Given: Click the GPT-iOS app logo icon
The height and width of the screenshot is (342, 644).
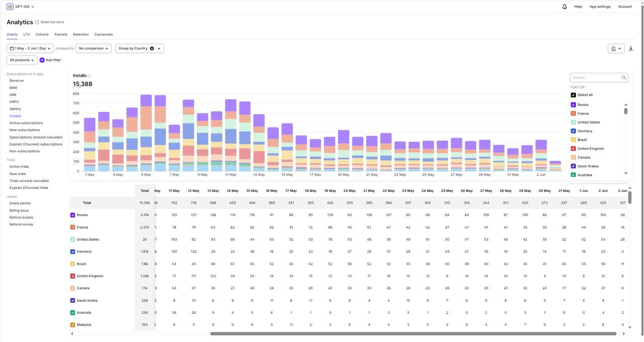Looking at the screenshot, I should pyautogui.click(x=10, y=7).
